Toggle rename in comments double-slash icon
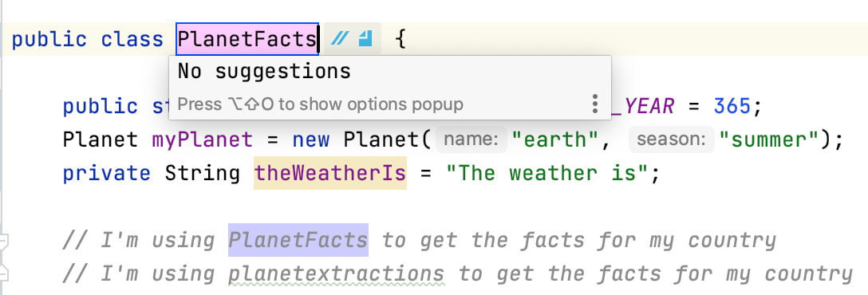Screen dimensions: 868x295 (341, 39)
